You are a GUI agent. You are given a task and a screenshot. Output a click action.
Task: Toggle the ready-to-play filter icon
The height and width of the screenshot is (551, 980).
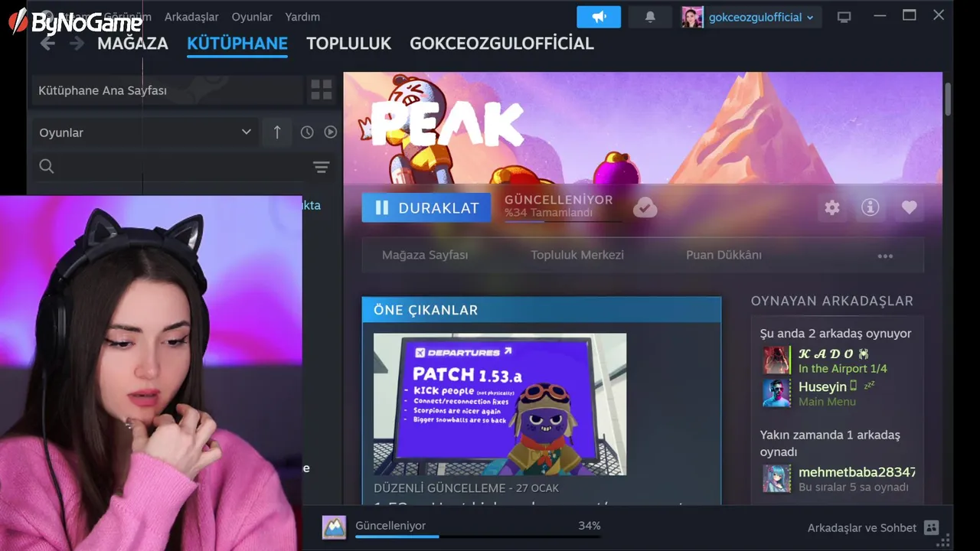click(331, 132)
